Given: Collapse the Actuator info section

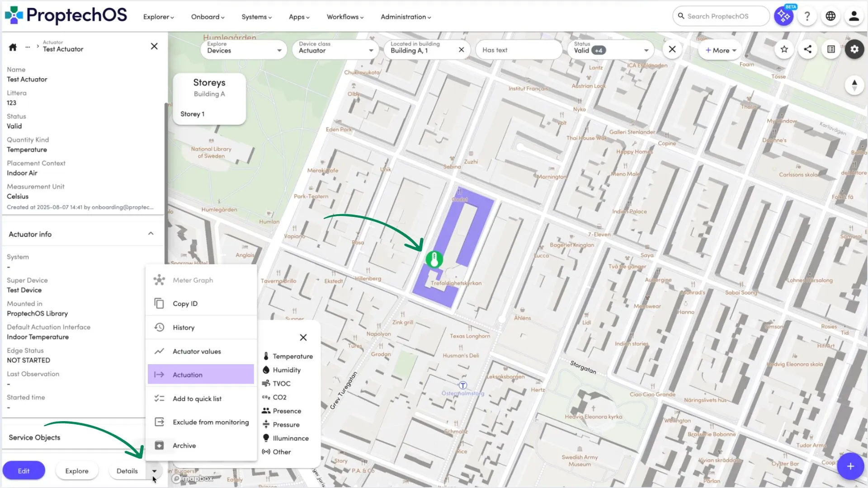Looking at the screenshot, I should (151, 234).
